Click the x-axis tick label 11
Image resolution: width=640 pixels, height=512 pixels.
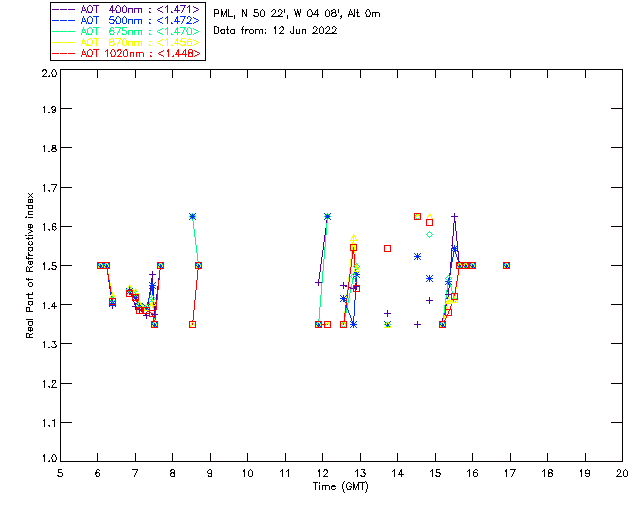tap(285, 473)
